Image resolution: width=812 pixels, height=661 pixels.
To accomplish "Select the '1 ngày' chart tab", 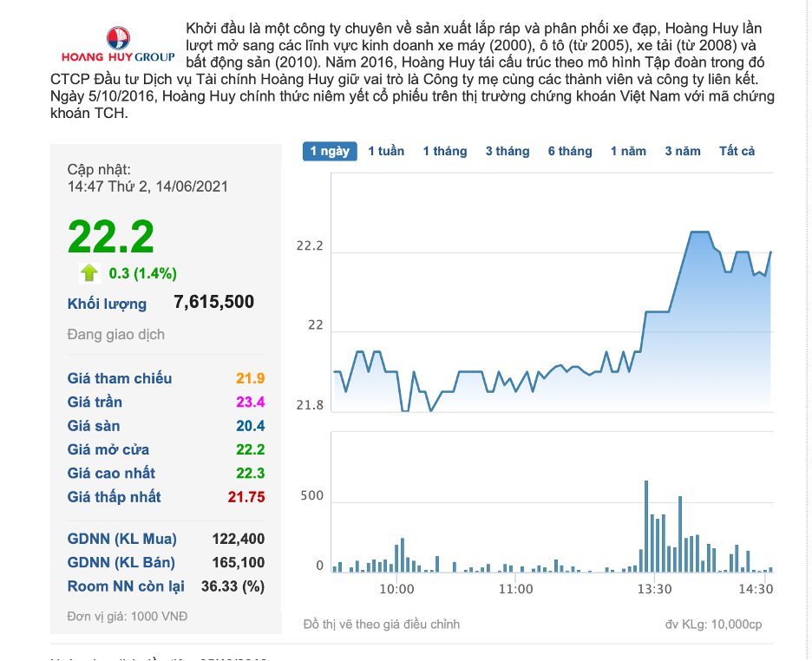I will pyautogui.click(x=330, y=151).
